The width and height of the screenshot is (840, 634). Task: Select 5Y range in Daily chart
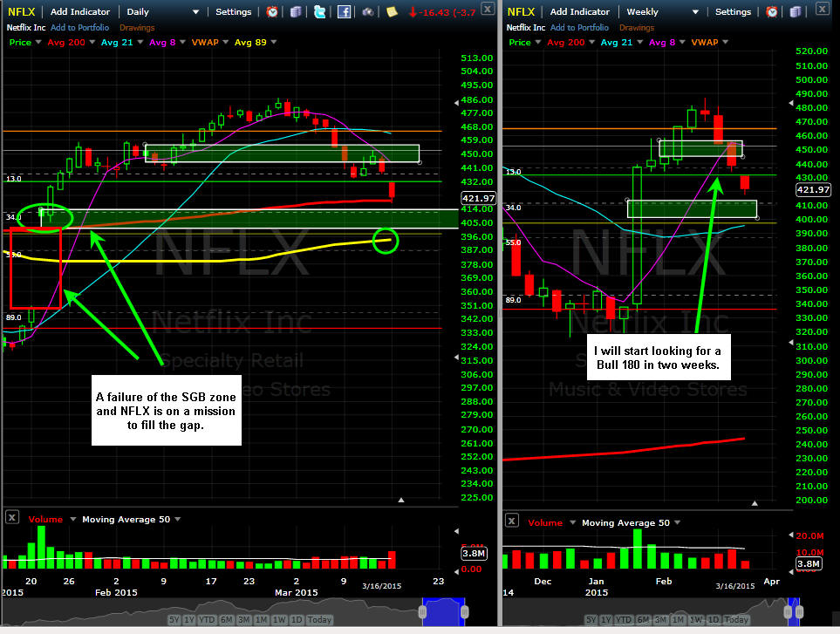coord(174,619)
